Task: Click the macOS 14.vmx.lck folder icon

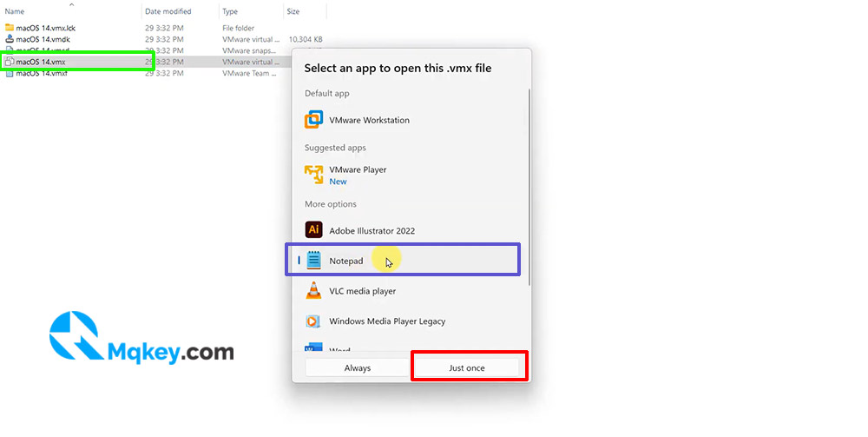Action: click(9, 27)
